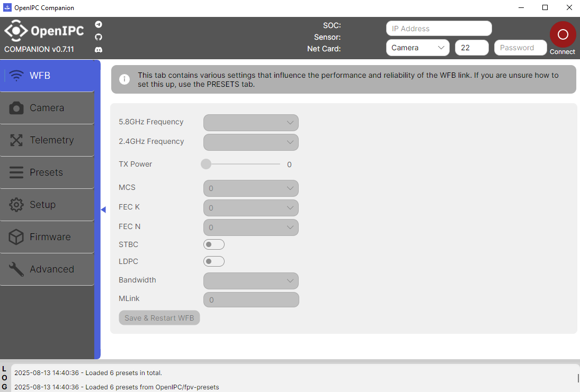Click the 'Net Card:' label
This screenshot has width=580, height=392.
point(324,48)
